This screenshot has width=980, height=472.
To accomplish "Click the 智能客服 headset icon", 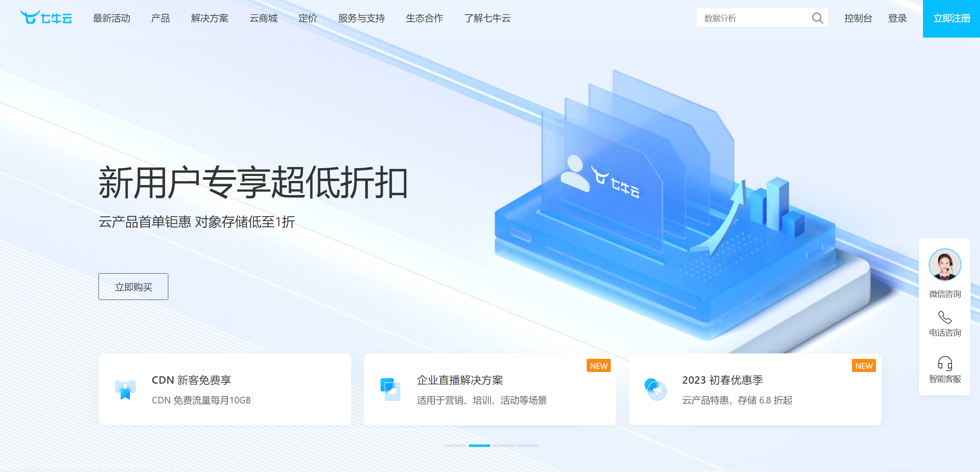I will 945,363.
